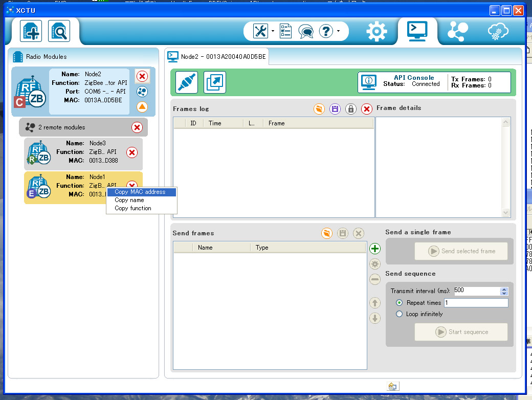This screenshot has height=400, width=532.
Task: Edit selected frame gear icon
Action: [375, 264]
